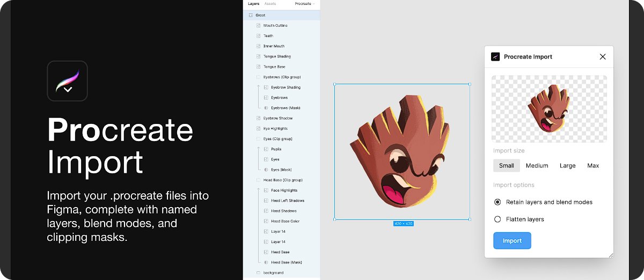
Task: Click the group icon beside Eyebrows (Clip group)
Action: pyautogui.click(x=258, y=77)
